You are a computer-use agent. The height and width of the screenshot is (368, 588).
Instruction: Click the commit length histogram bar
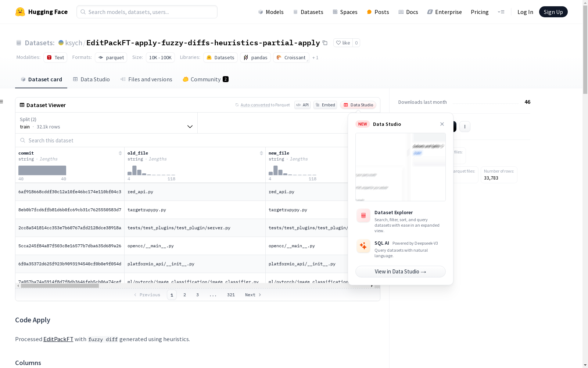point(42,170)
